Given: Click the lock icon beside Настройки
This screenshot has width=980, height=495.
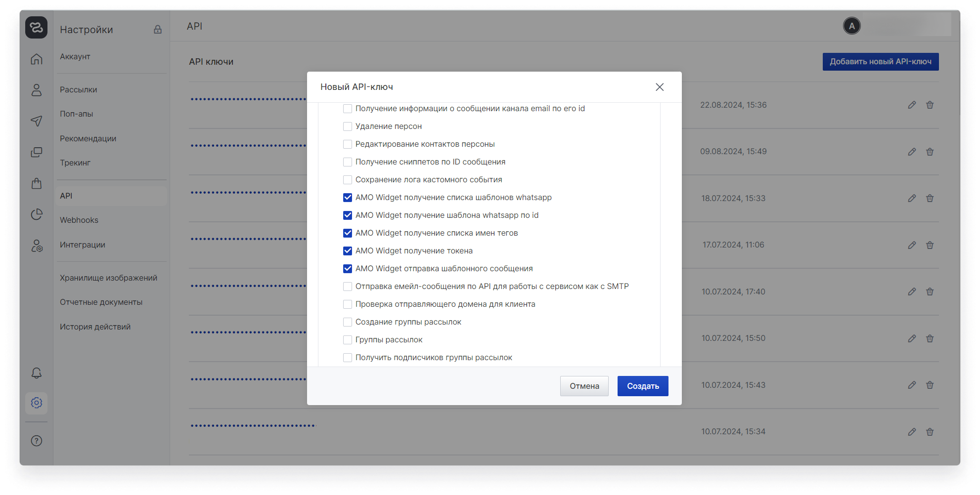Looking at the screenshot, I should tap(158, 30).
